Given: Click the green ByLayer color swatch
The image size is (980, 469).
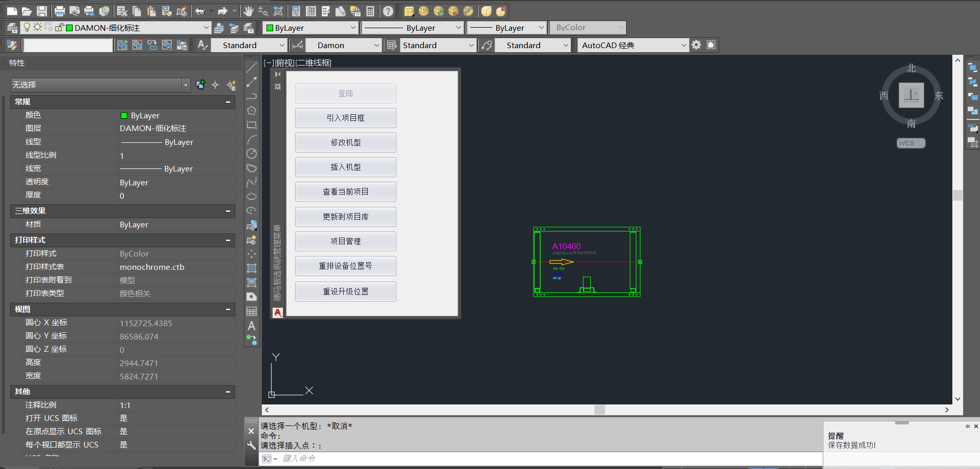Looking at the screenshot, I should point(270,28).
